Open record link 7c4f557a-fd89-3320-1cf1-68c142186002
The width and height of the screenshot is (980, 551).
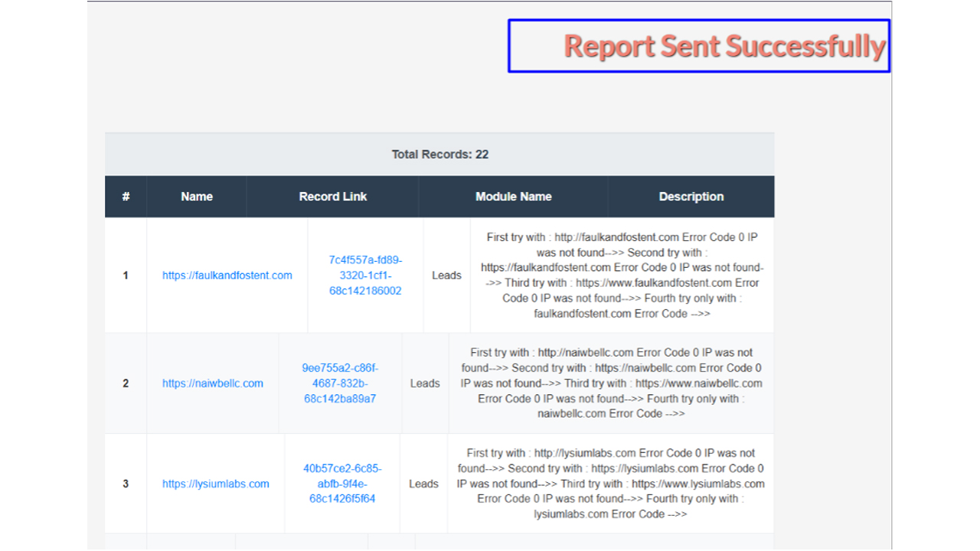pos(365,275)
